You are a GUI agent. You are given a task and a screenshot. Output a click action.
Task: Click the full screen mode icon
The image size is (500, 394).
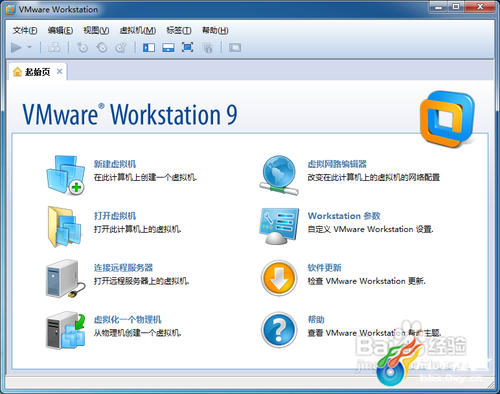click(187, 47)
